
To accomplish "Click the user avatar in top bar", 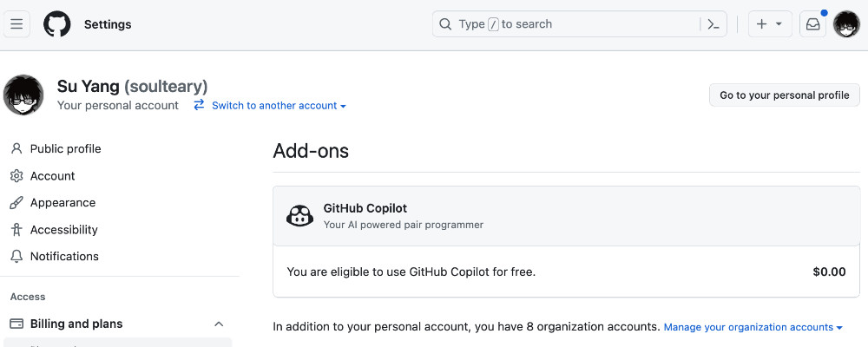I will 846,24.
